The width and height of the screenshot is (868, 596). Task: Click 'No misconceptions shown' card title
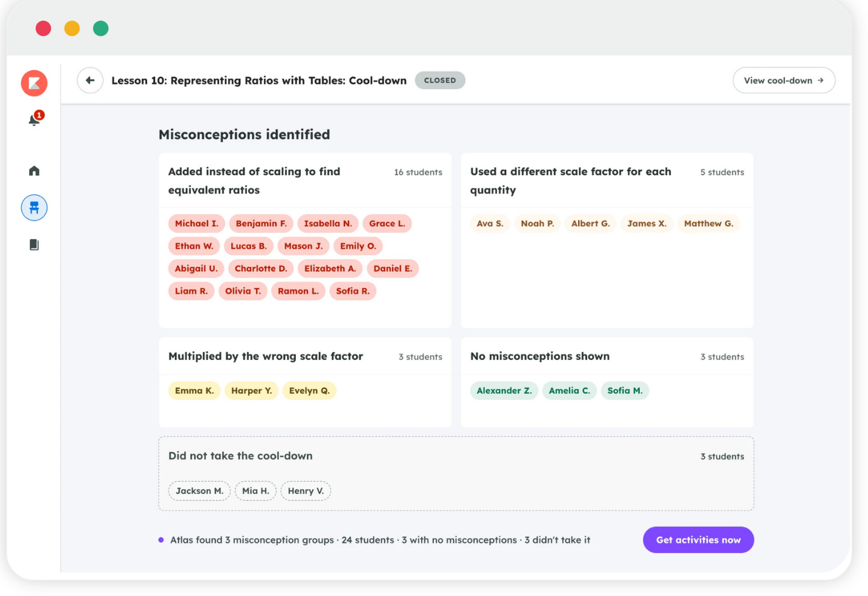[x=540, y=356]
